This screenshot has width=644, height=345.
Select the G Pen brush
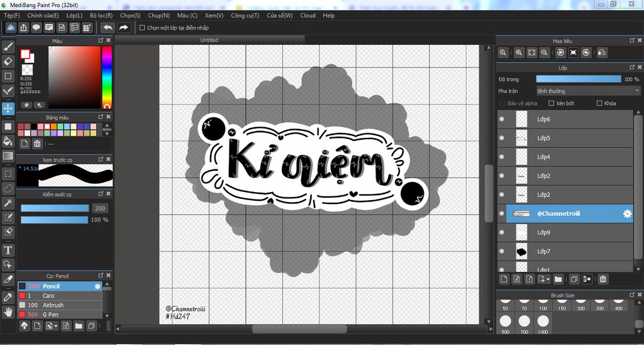(60, 315)
